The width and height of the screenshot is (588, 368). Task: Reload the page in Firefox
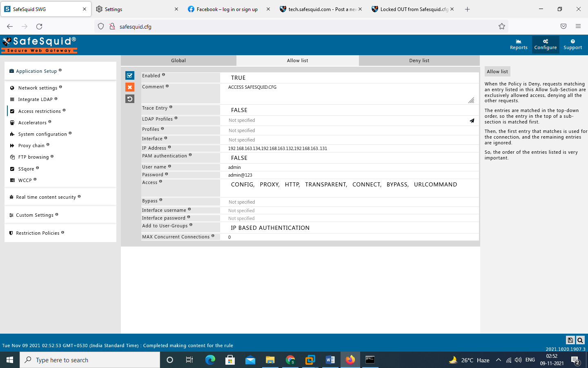tap(39, 27)
